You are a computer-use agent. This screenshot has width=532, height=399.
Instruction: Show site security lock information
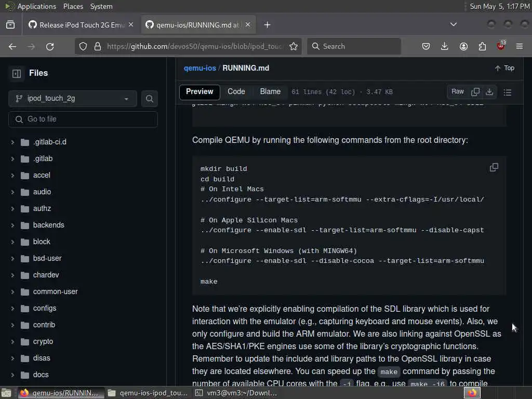point(97,46)
